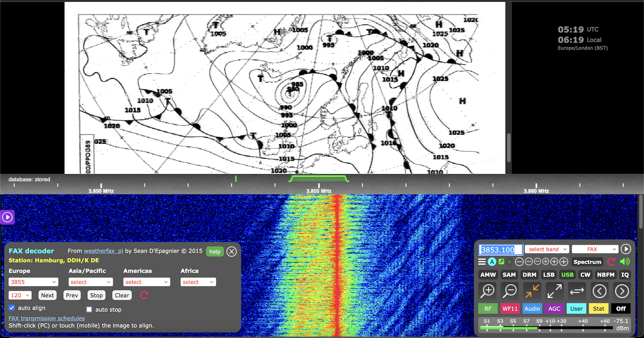This screenshot has width=644, height=338.
Task: Open the FAX transmission schedules link
Action: click(x=46, y=318)
